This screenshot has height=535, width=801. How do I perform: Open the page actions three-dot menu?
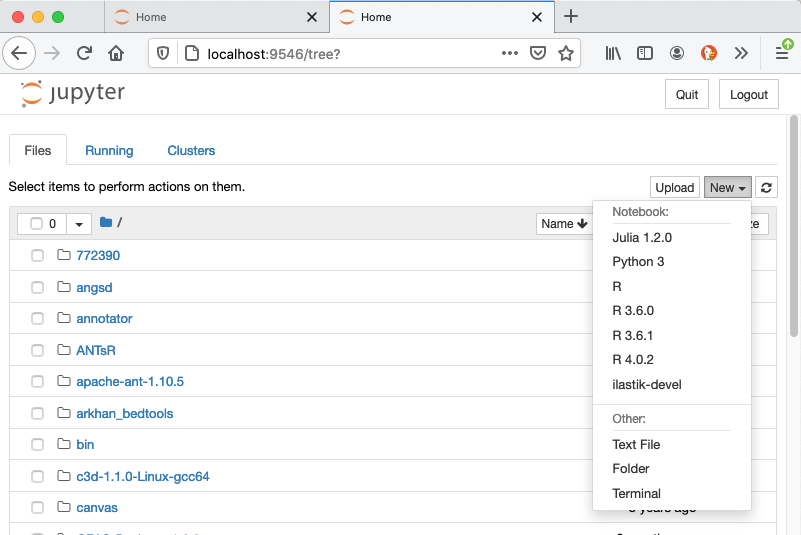(x=509, y=53)
